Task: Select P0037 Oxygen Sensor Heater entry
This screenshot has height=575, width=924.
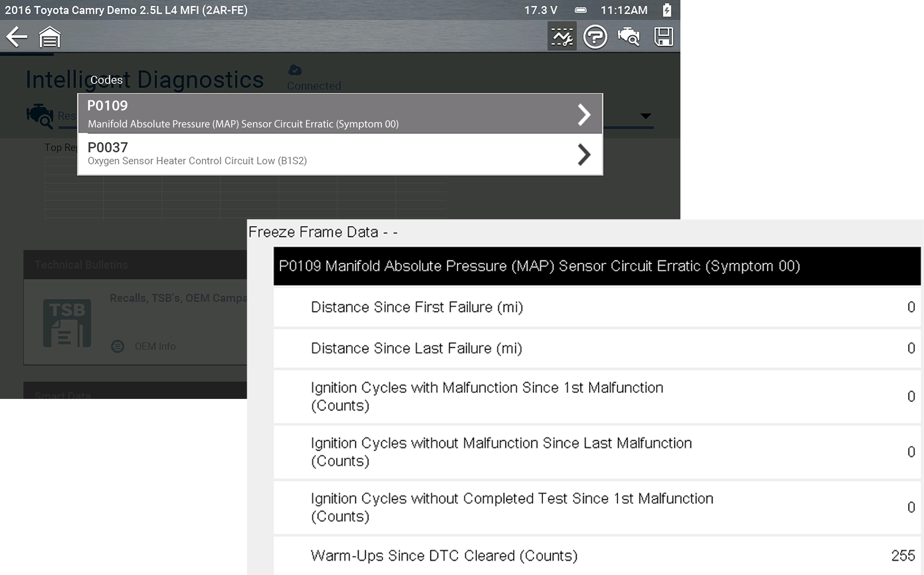Action: (x=318, y=154)
